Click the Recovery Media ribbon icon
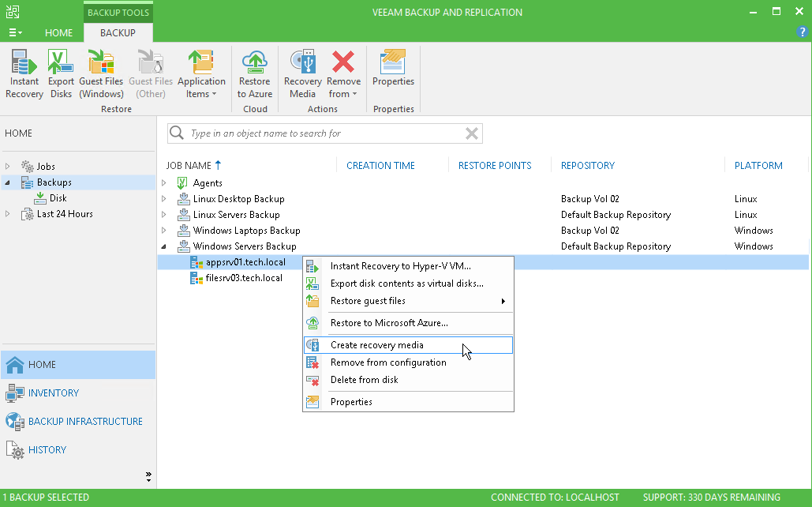 [302, 73]
